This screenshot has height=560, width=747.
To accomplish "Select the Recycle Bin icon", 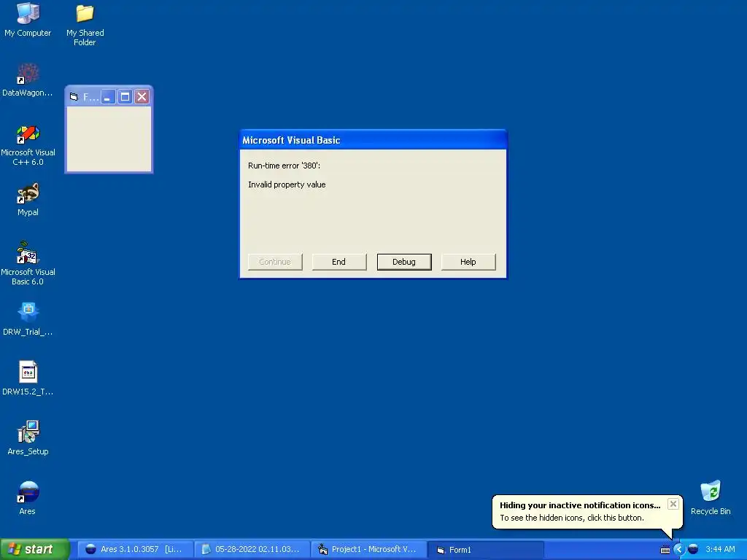I will point(711,497).
